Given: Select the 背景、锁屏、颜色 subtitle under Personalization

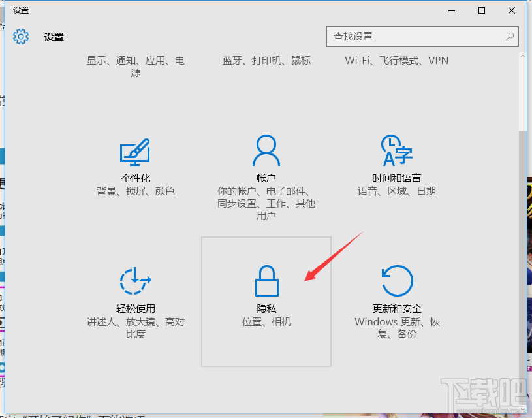Looking at the screenshot, I should [135, 191].
